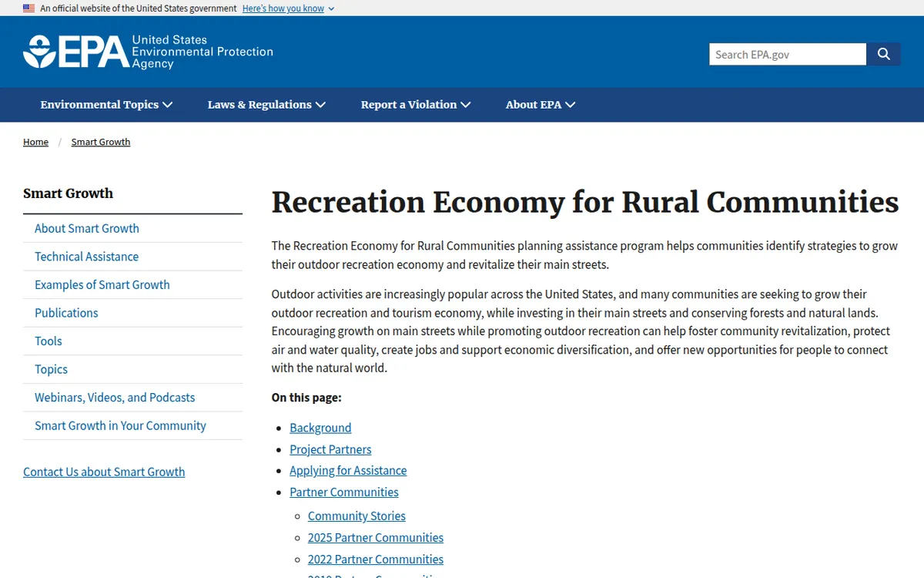Jump to Applying for Assistance link
924x578 pixels.
click(x=348, y=470)
